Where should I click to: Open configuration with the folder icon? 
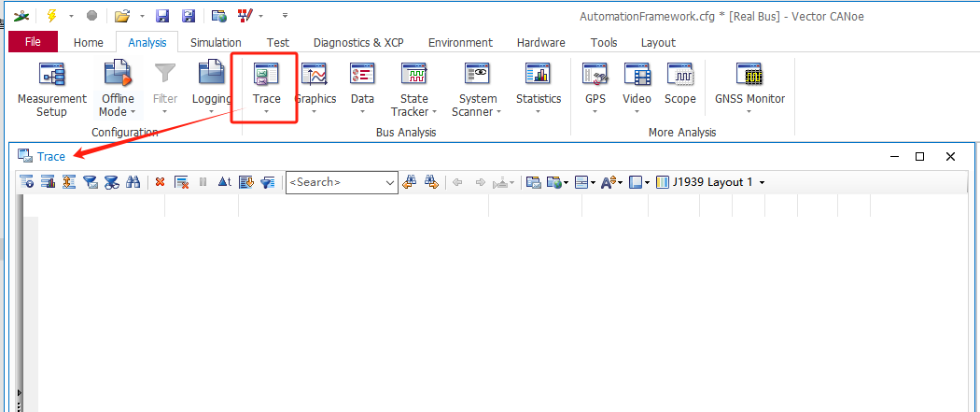pyautogui.click(x=122, y=16)
